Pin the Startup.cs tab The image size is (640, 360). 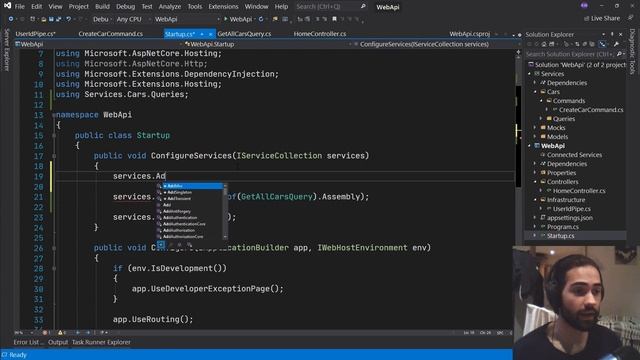(202, 34)
